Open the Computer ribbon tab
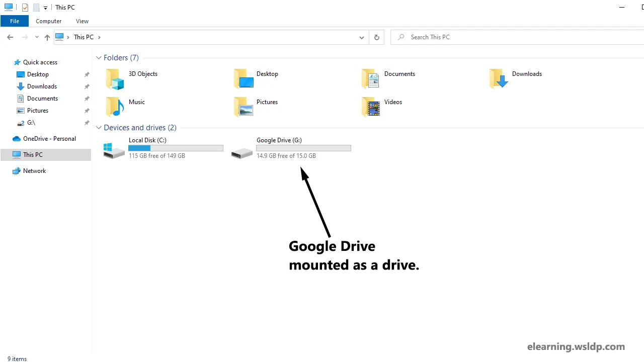This screenshot has height=362, width=644. coord(49,21)
